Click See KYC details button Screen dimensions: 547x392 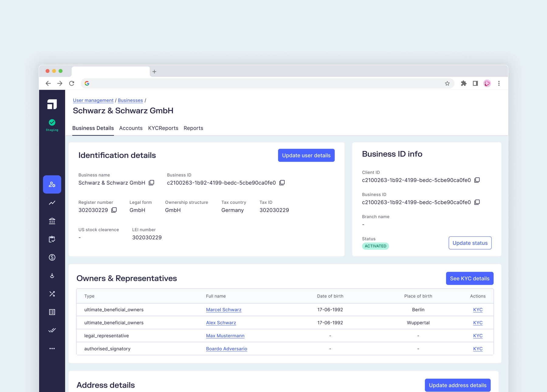pos(470,278)
